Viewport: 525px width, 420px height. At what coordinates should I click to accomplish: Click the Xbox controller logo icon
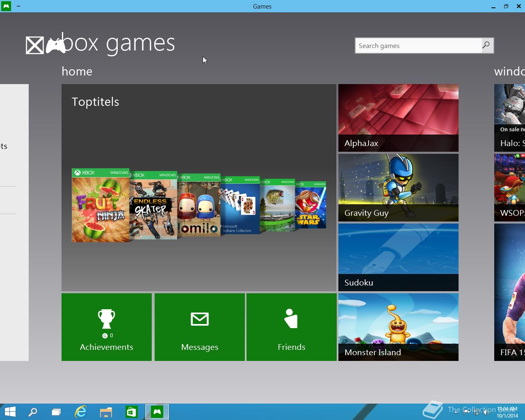[x=56, y=45]
